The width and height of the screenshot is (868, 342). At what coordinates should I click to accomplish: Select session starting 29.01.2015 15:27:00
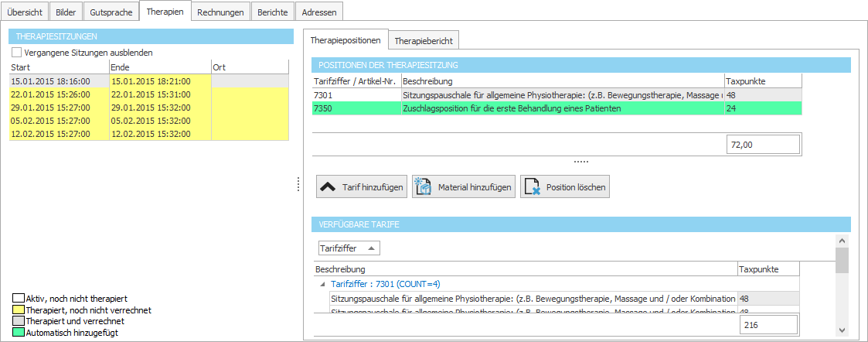click(x=59, y=107)
